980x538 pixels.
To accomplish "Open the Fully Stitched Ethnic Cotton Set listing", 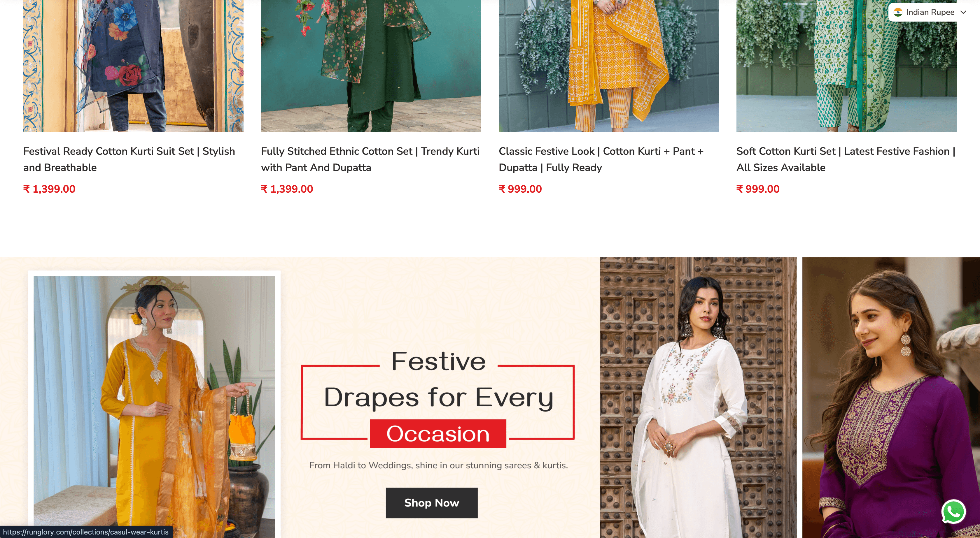I will [370, 159].
